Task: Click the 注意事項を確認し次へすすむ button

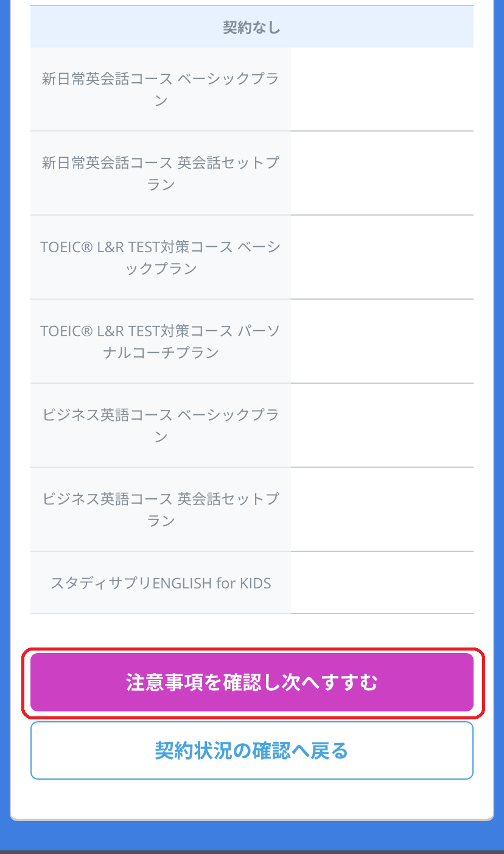Action: click(252, 682)
